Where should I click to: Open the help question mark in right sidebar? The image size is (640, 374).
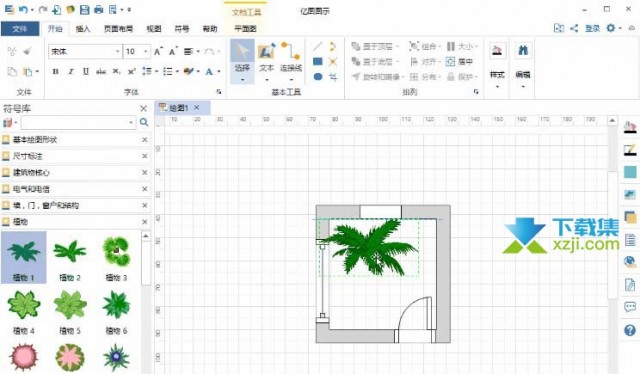630,330
